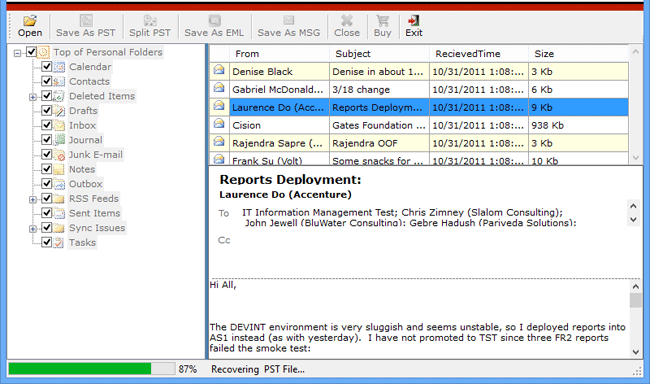The image size is (651, 386).
Task: Click the Contacts folder icon
Action: click(x=59, y=81)
